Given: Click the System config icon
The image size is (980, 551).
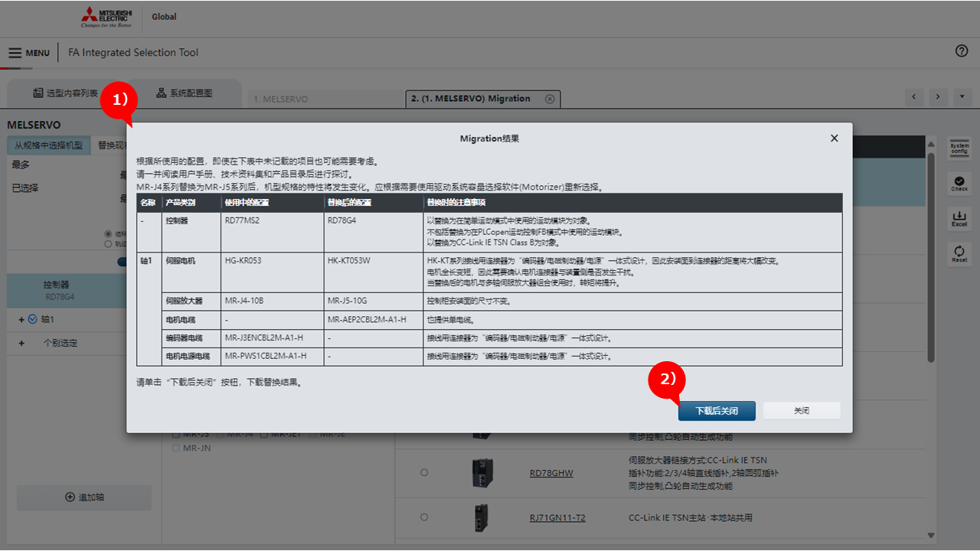Looking at the screenshot, I should [959, 148].
